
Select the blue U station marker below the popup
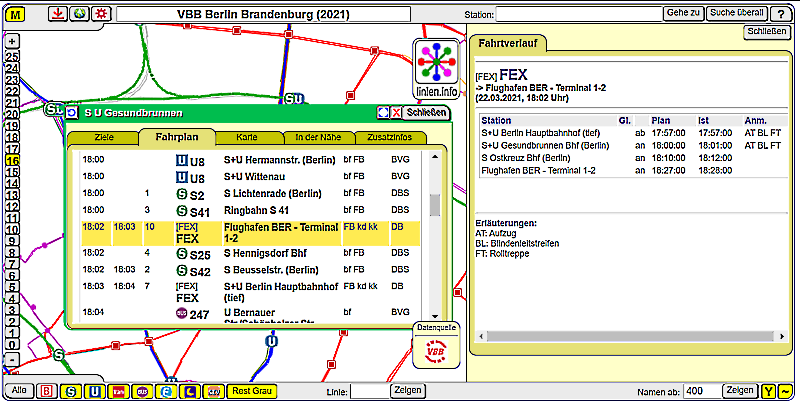pos(272,341)
